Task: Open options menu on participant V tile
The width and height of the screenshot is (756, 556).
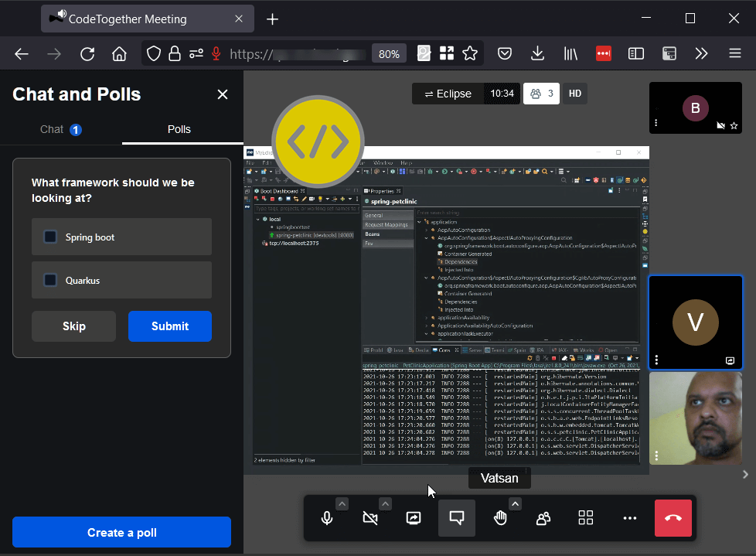Action: tap(656, 360)
